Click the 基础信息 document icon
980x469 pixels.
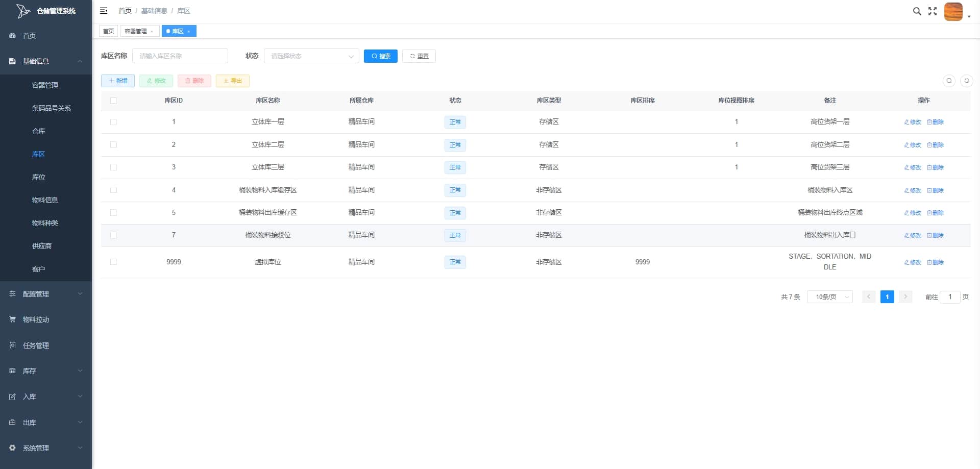click(12, 61)
